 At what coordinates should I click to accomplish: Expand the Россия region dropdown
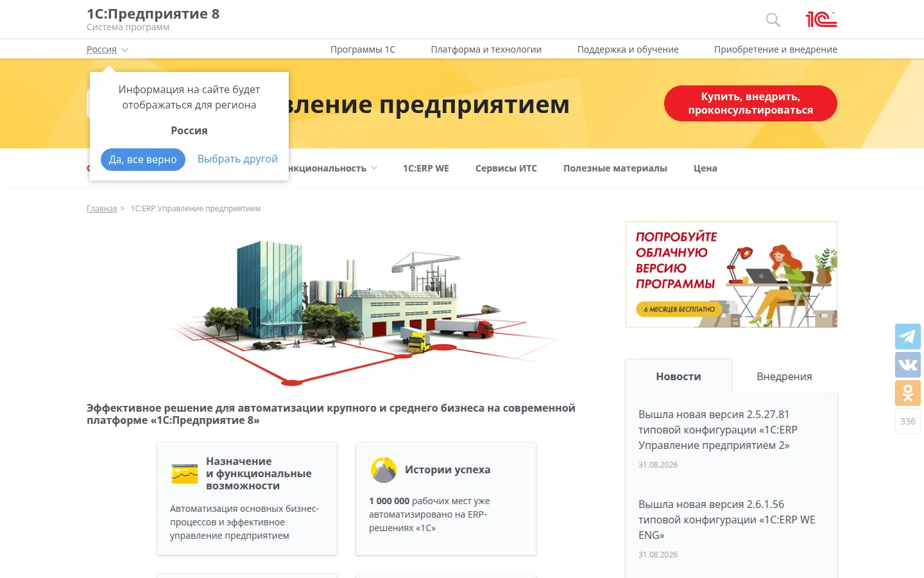pos(107,49)
